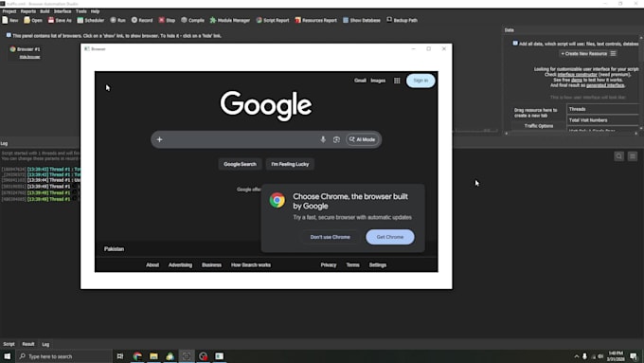The height and width of the screenshot is (363, 644).
Task: Click Don't use Chrome in the popup
Action: (330, 237)
